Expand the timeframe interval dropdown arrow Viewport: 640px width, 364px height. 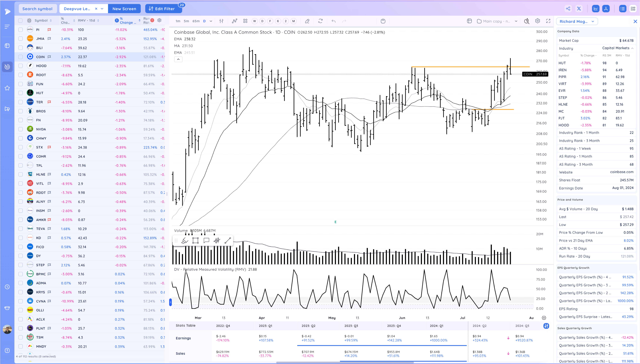point(211,21)
